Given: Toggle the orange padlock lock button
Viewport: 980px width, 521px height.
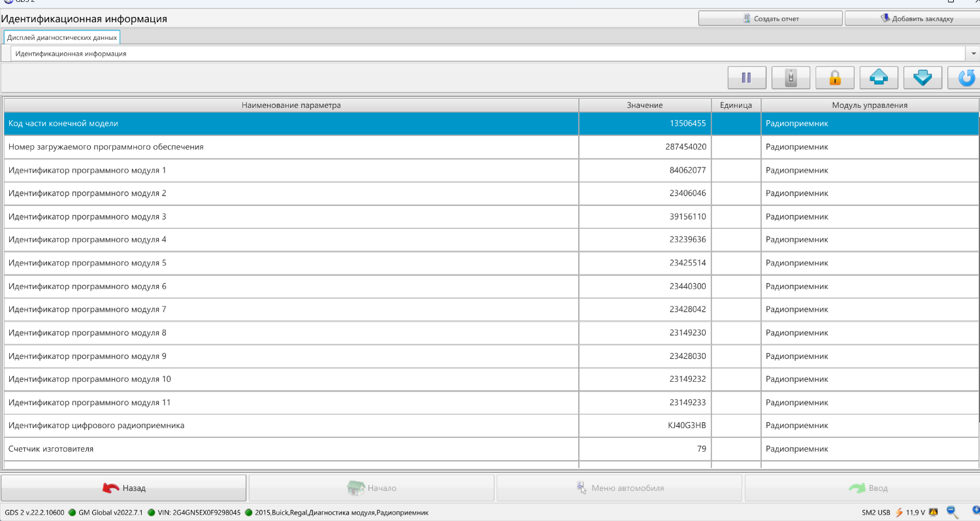Looking at the screenshot, I should (x=834, y=78).
